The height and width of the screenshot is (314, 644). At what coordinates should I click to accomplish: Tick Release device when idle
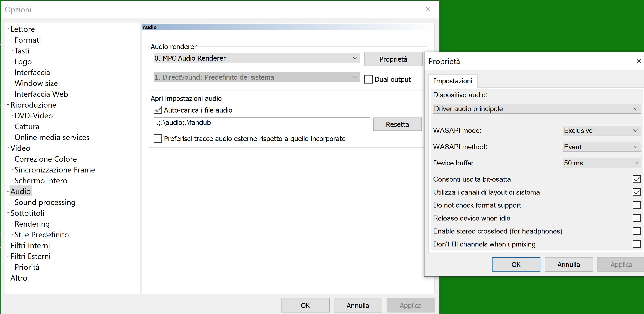pyautogui.click(x=636, y=218)
